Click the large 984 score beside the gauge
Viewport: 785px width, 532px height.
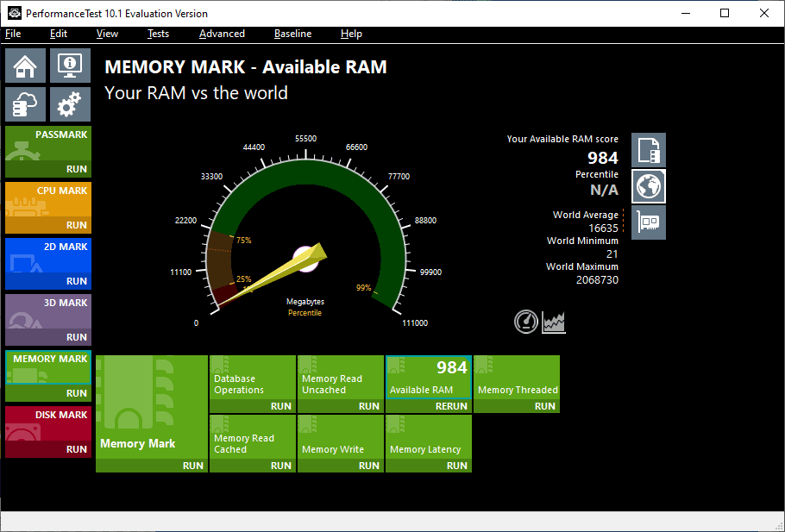pyautogui.click(x=603, y=158)
